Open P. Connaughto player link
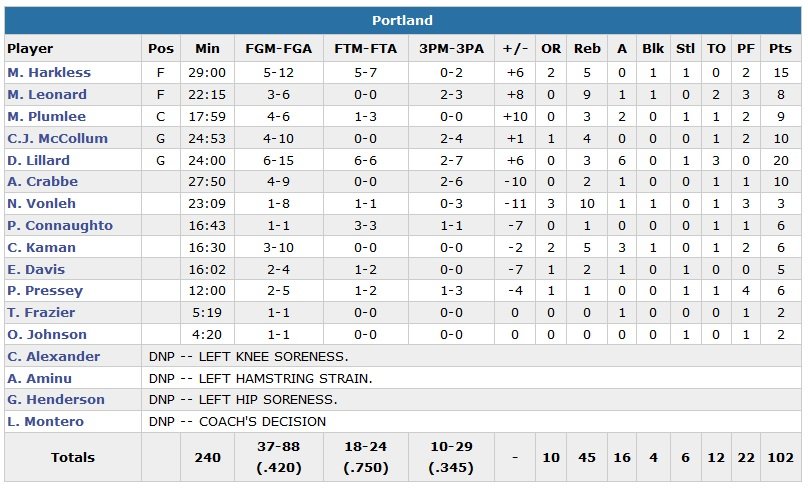Image resolution: width=808 pixels, height=488 pixels. (60, 226)
